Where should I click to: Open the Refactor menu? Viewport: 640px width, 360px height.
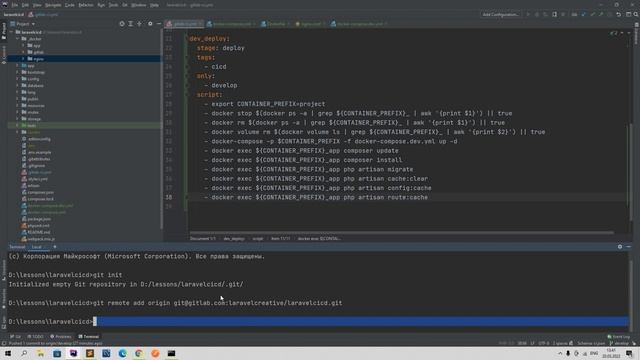pyautogui.click(x=86, y=5)
